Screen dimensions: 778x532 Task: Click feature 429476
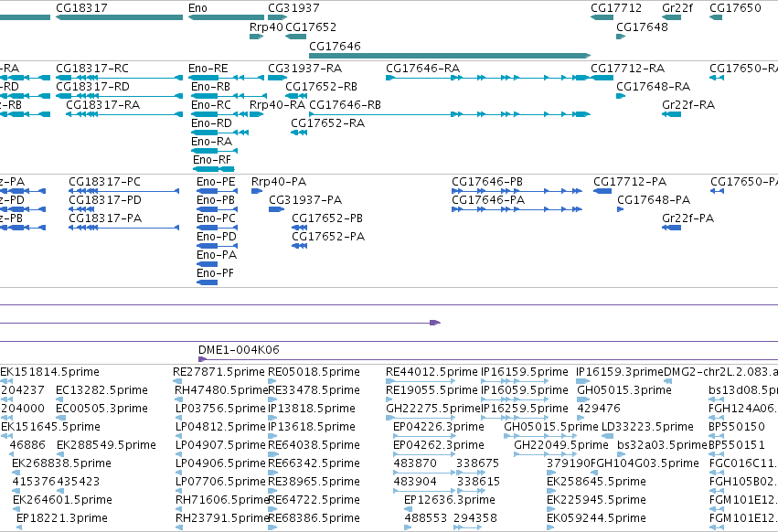pyautogui.click(x=599, y=409)
